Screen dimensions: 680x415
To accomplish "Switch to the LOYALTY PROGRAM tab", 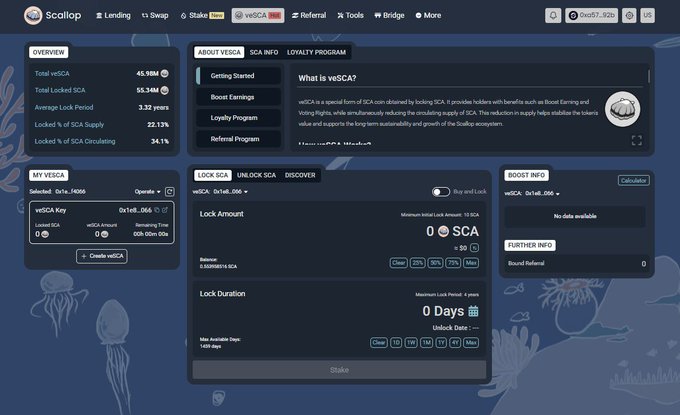I will point(316,52).
